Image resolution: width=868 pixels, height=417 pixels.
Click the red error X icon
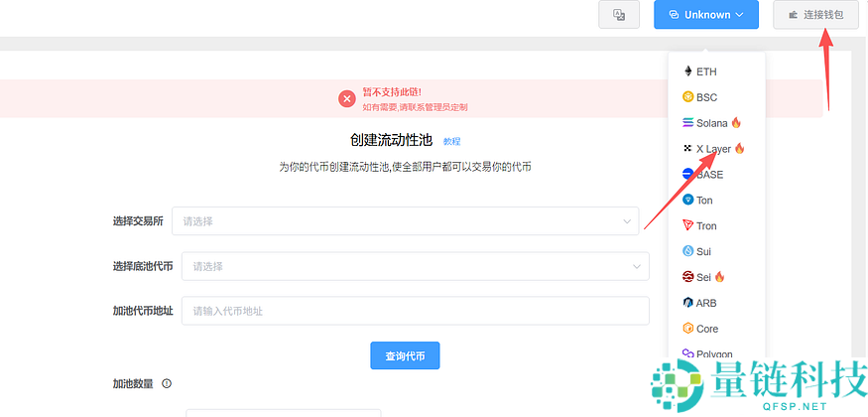pos(347,99)
